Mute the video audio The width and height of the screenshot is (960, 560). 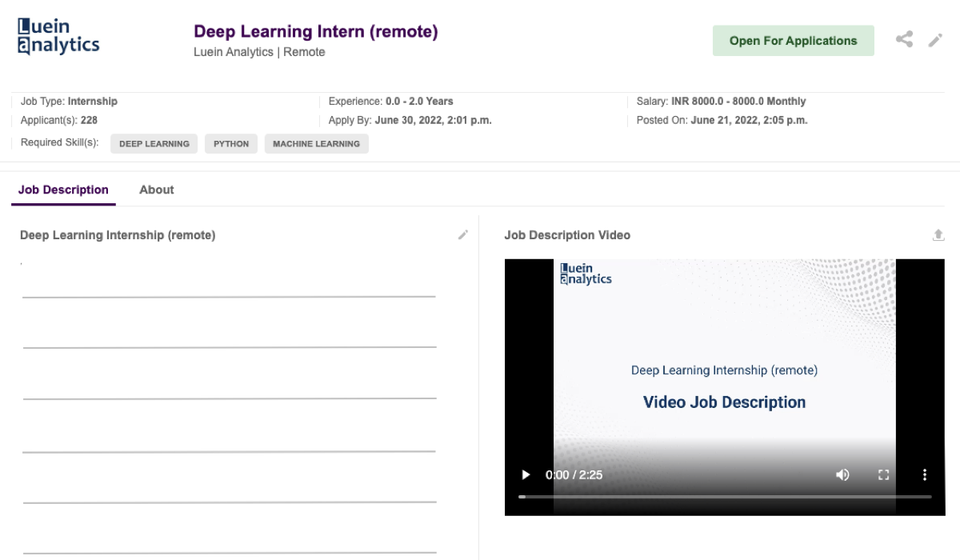(842, 474)
